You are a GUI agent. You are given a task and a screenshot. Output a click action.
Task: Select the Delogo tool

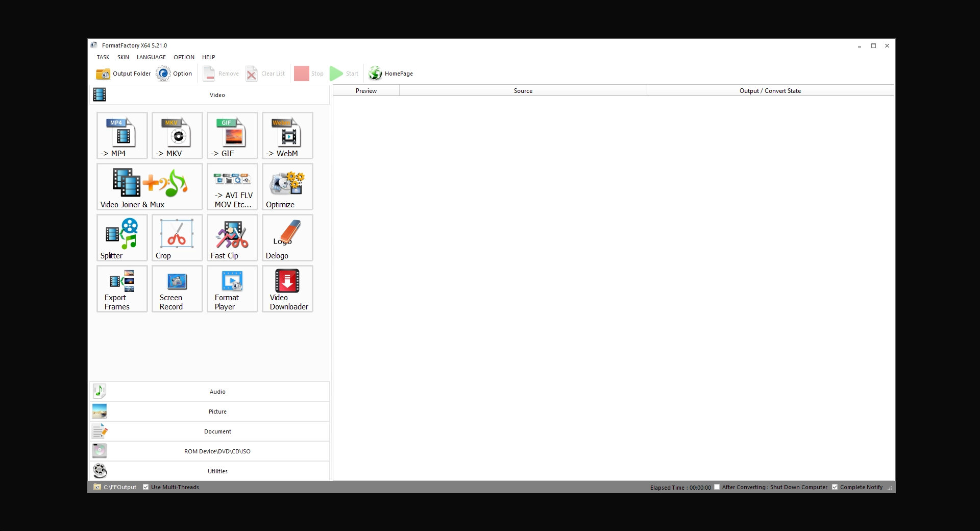[x=287, y=238]
